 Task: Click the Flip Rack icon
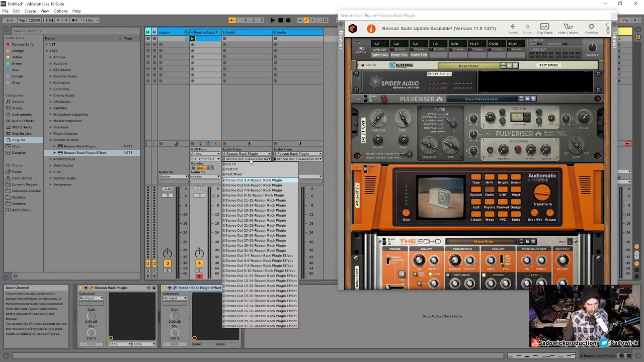pos(544,29)
